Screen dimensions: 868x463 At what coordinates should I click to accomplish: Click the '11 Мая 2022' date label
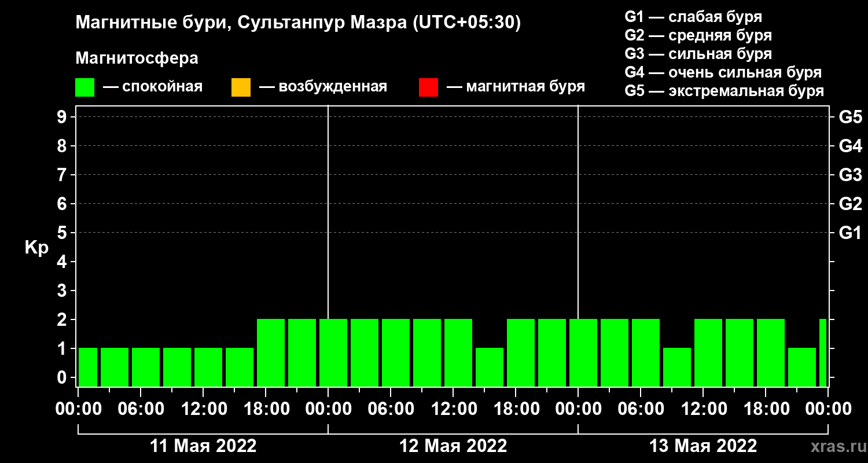click(203, 446)
